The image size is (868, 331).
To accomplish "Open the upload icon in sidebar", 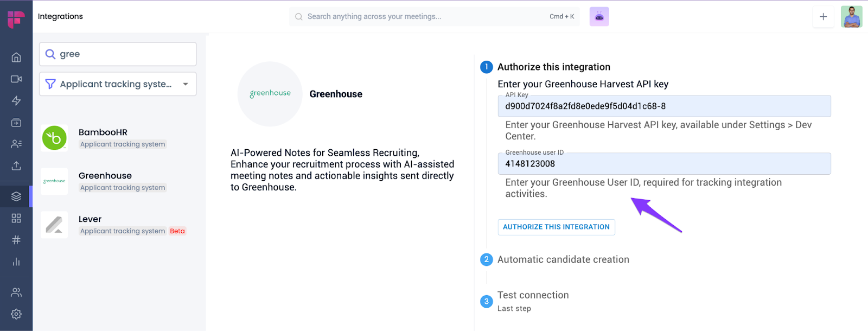I will [x=16, y=165].
